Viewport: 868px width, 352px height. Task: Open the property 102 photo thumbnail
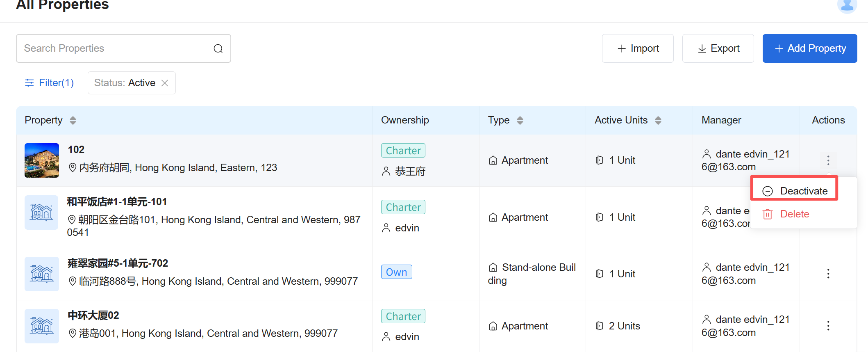click(41, 160)
